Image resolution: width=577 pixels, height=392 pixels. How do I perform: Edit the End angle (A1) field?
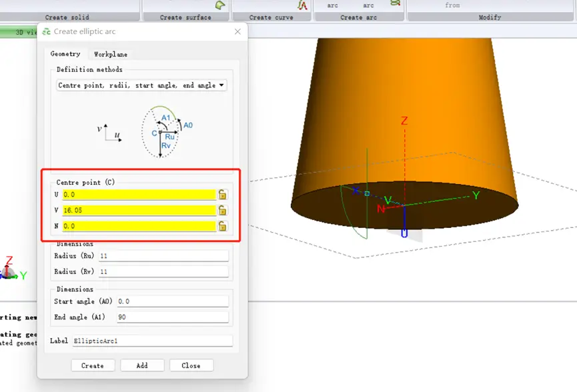click(x=173, y=317)
